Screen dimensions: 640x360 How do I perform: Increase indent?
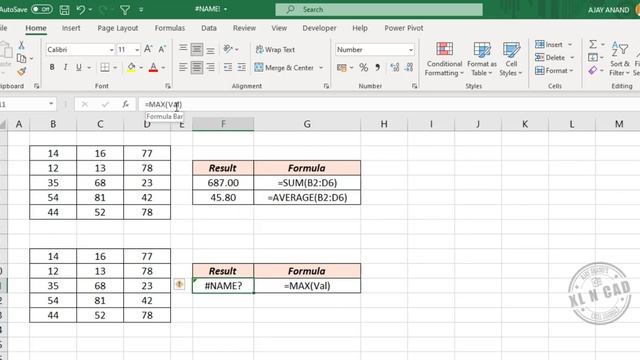pos(242,67)
